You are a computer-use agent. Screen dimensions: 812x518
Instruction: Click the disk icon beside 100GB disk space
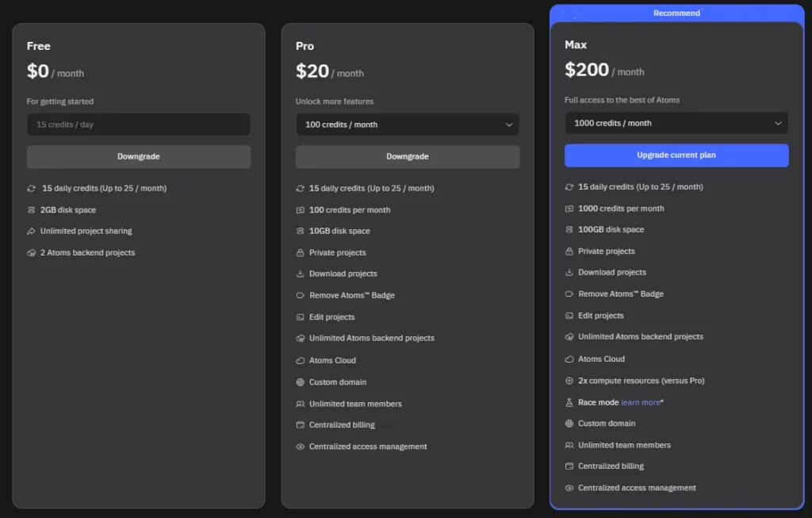pyautogui.click(x=569, y=229)
